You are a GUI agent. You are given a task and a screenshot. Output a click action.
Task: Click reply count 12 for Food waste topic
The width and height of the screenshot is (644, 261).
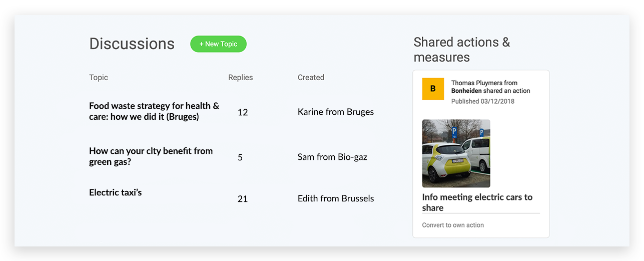243,112
